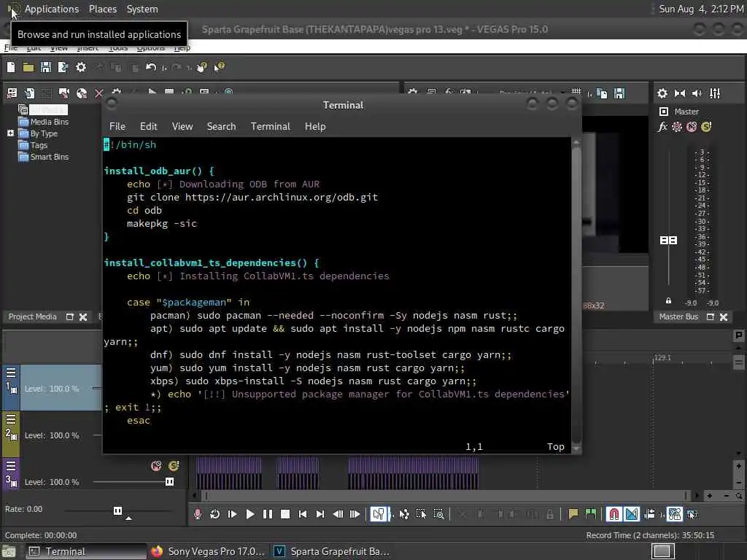Expand the By Type tree node

10,133
